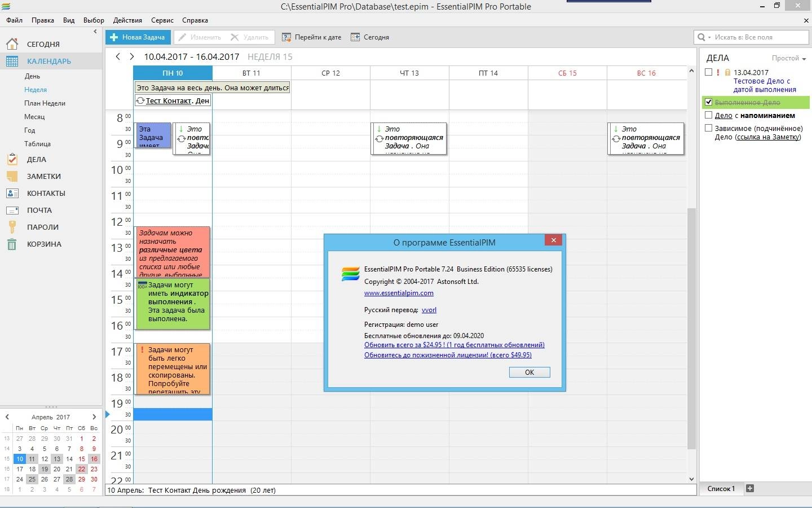Check the Дело с напоминанием checkbox

coord(709,115)
